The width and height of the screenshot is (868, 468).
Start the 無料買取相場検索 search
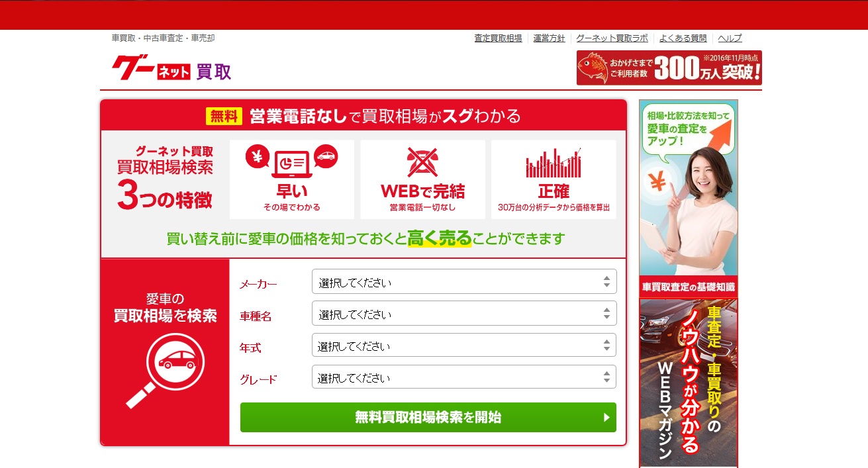[x=427, y=417]
